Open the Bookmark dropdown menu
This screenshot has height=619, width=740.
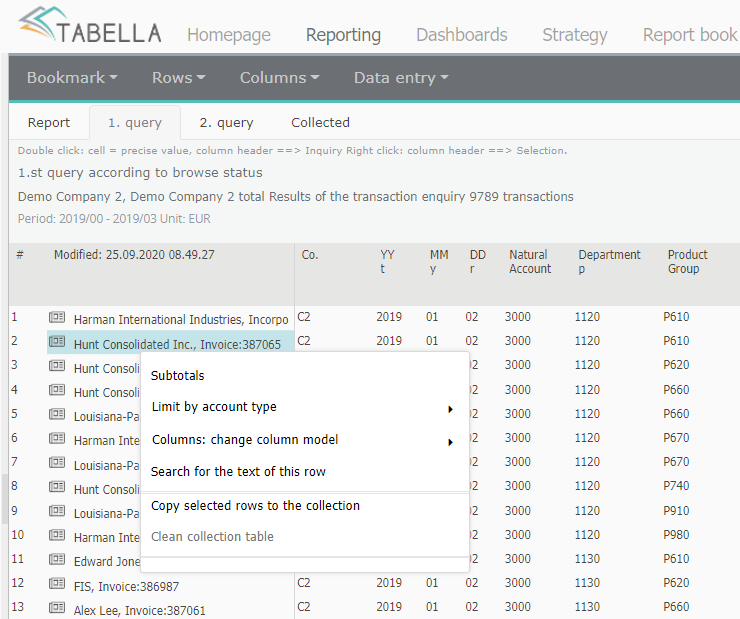point(72,77)
